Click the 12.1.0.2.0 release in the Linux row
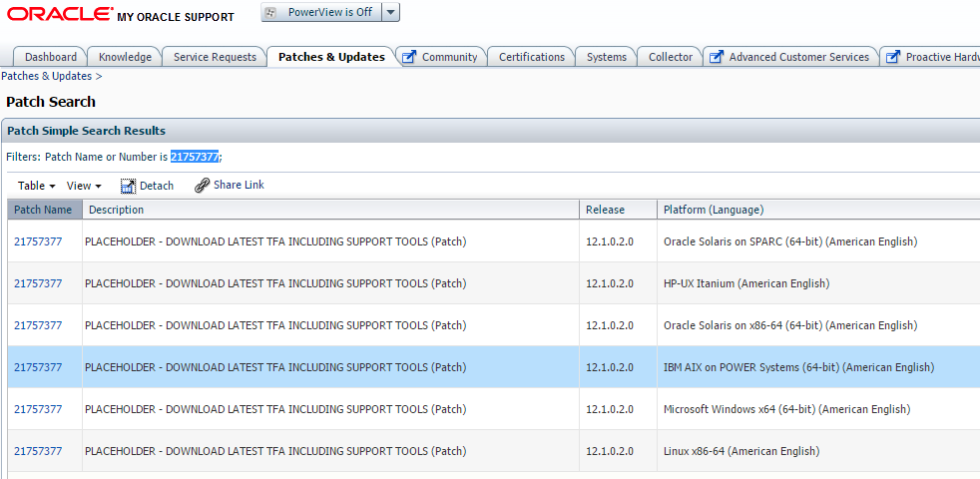 610,451
